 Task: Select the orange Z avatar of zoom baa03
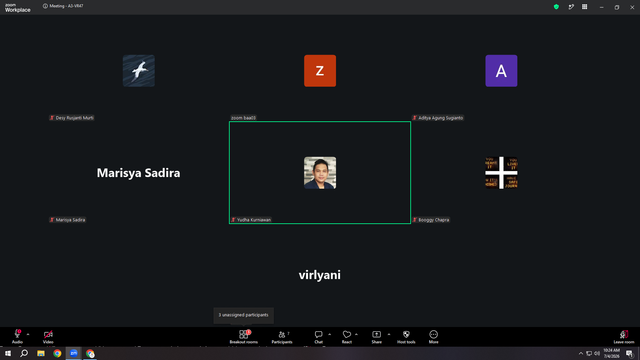tap(320, 71)
